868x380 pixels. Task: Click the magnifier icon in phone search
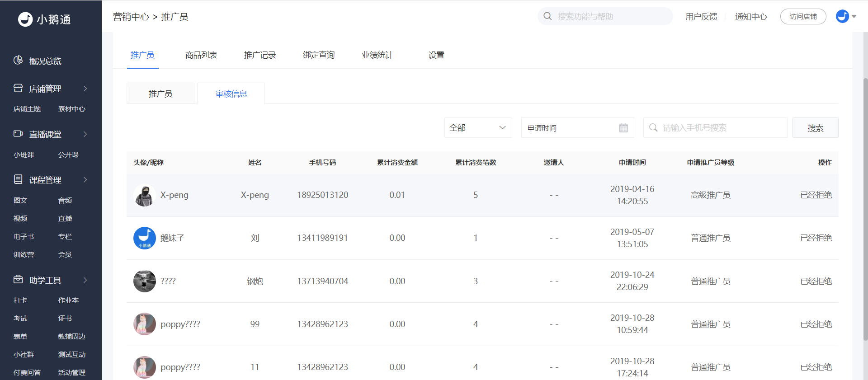[x=653, y=128]
